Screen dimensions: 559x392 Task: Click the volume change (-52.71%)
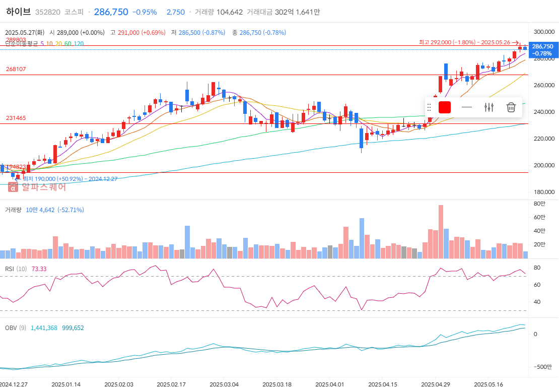pos(71,210)
